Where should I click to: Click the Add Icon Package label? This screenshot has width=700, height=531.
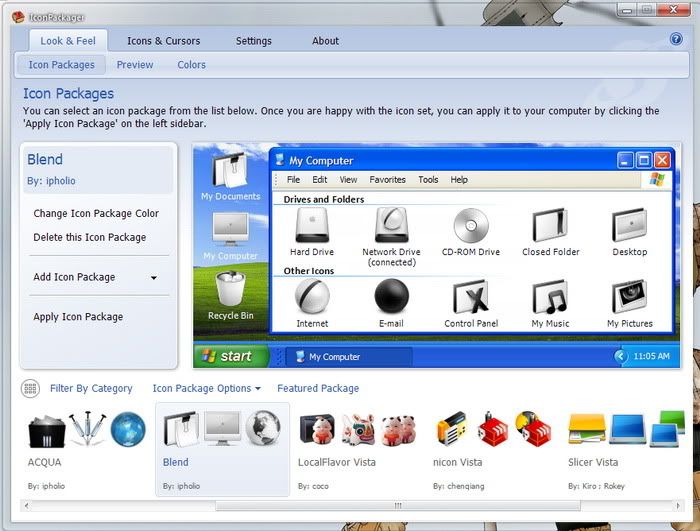point(74,277)
